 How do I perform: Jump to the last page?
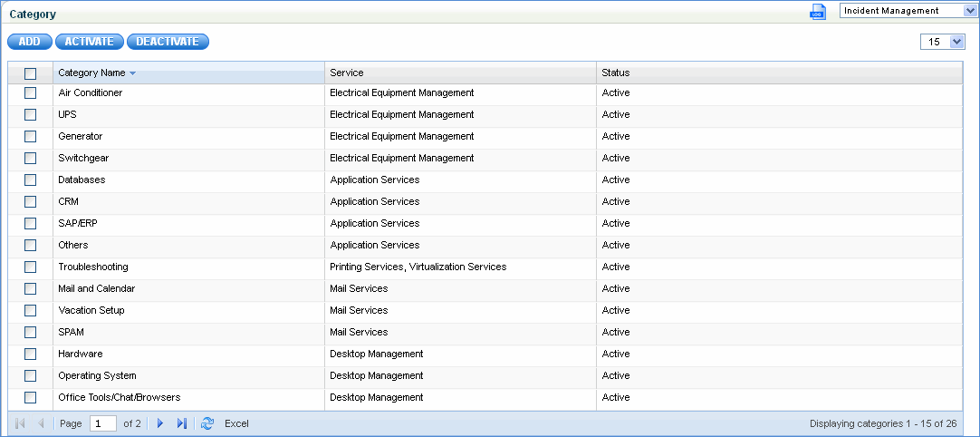182,423
